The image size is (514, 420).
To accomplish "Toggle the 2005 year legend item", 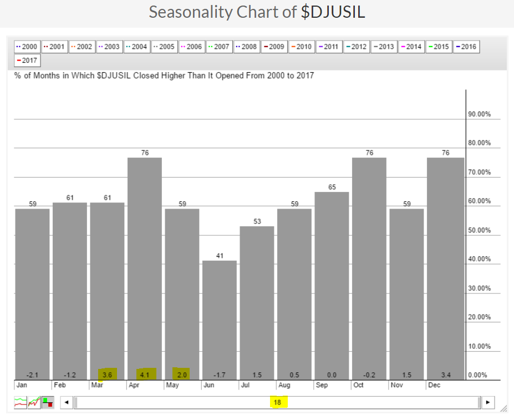I will 164,47.
